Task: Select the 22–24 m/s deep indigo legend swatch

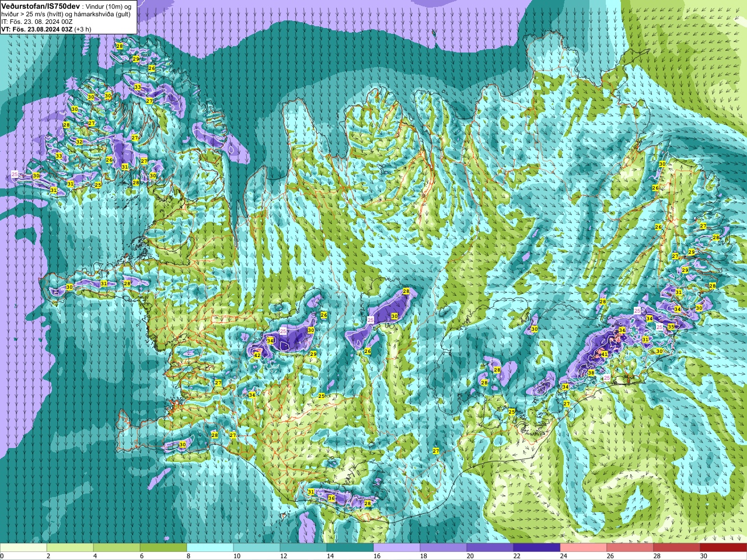Action: (x=537, y=548)
